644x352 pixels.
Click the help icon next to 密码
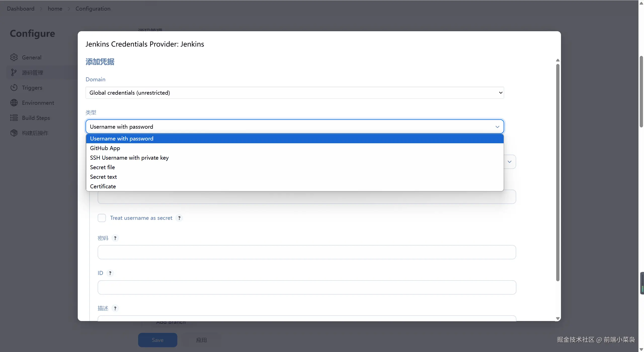tap(115, 238)
